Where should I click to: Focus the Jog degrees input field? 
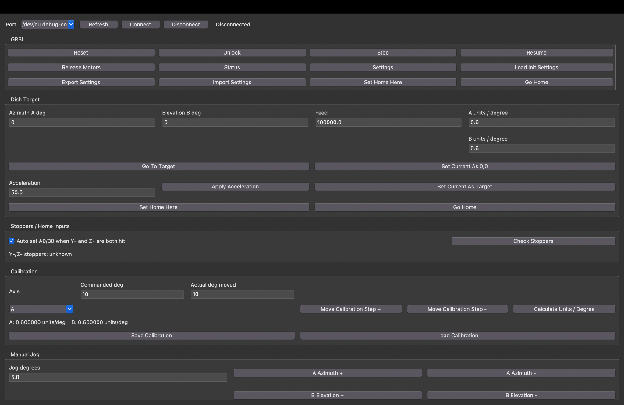tap(118, 378)
